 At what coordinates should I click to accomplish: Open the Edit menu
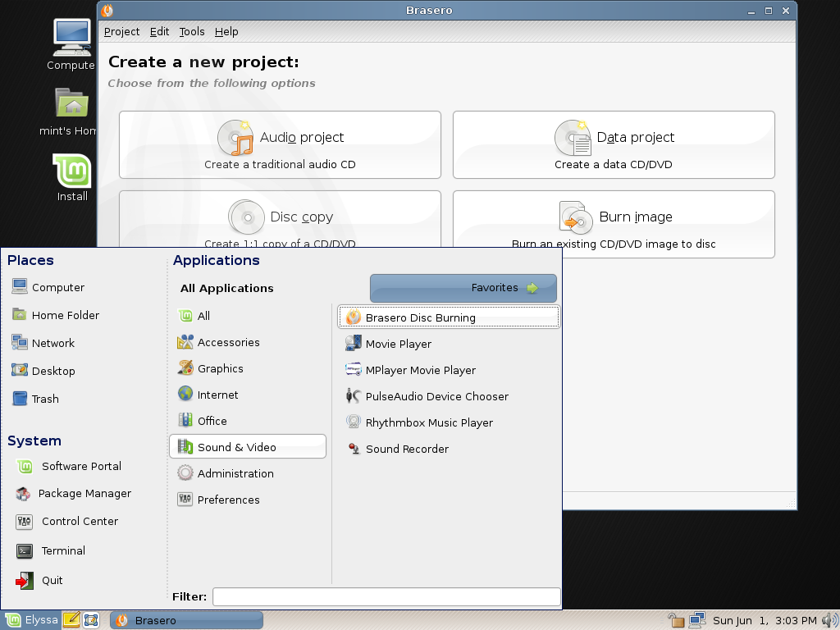(x=159, y=32)
